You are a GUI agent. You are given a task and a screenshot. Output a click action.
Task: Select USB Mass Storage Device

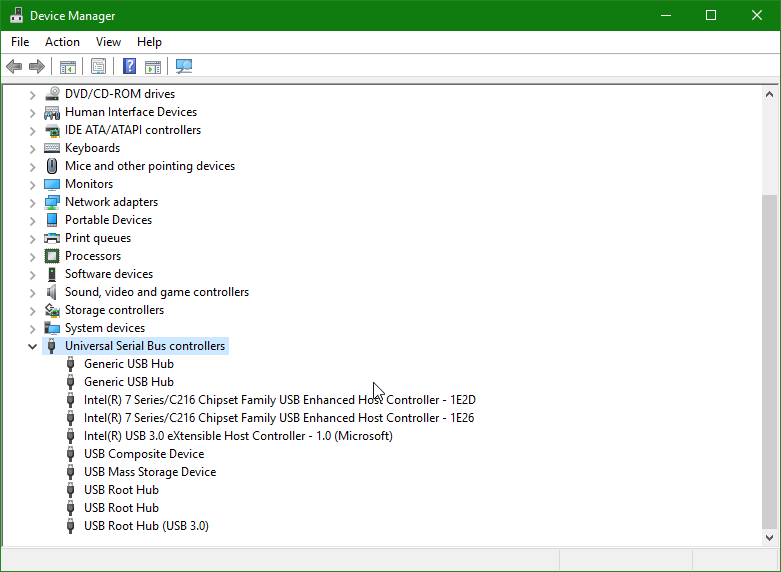(x=150, y=472)
